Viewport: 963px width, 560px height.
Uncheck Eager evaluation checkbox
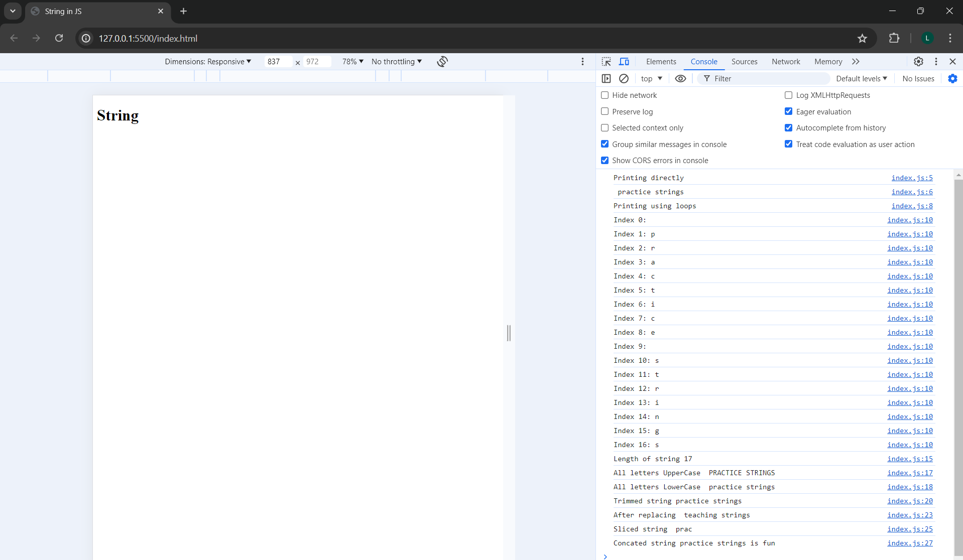(x=788, y=111)
